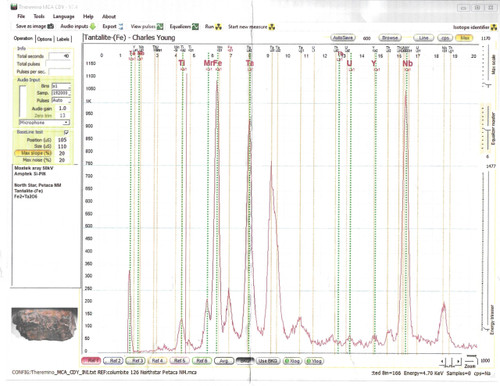Click the right arrow of the horizontal scroller
Screen dimensions: 500x386
pos(459,361)
